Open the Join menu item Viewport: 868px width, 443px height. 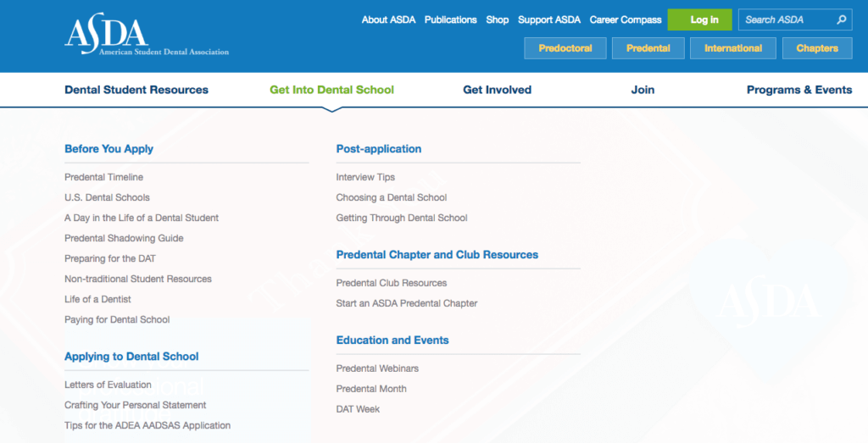[x=643, y=90]
